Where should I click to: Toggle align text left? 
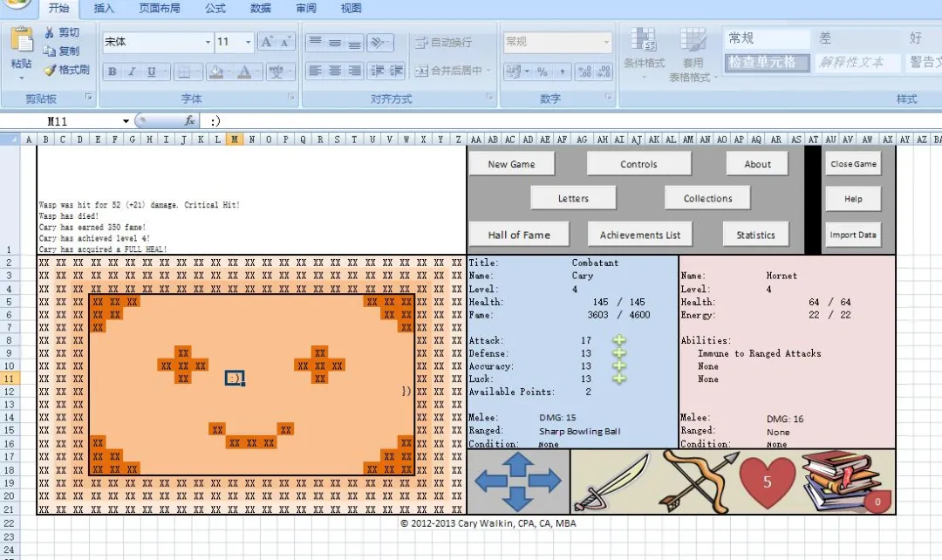point(315,71)
